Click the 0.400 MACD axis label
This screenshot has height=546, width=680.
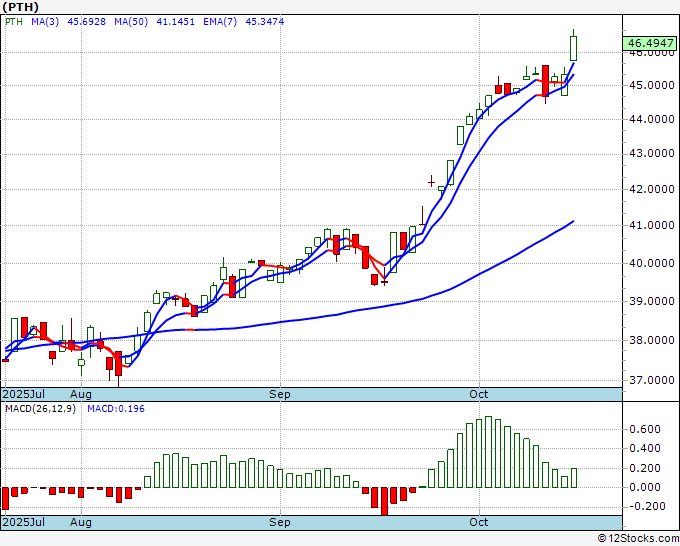coord(644,448)
